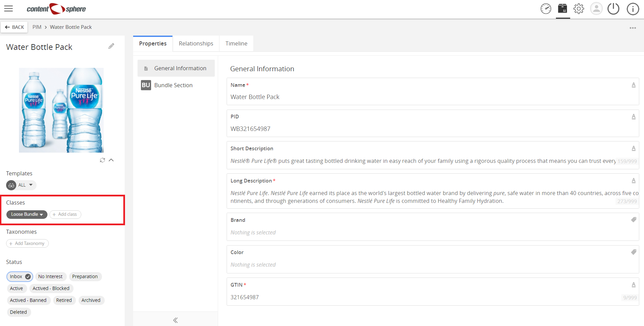Collapse the section sidebar with double chevron
Viewport: 644px width, 326px height.
(175, 320)
